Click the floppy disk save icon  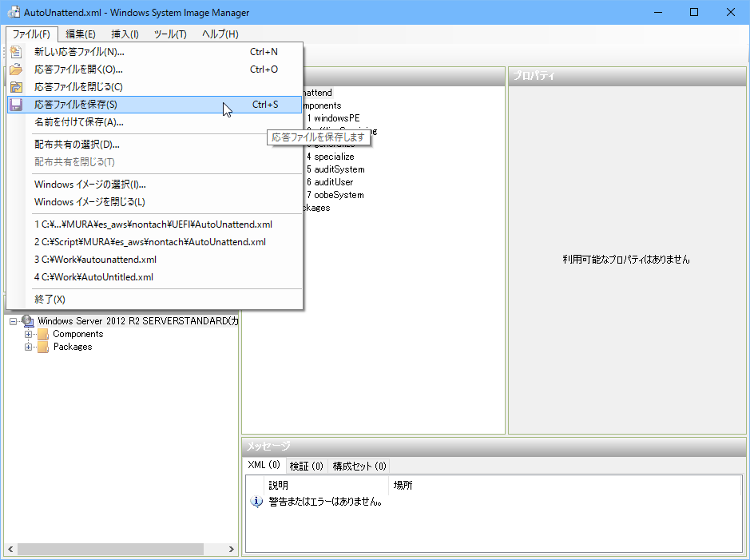coord(16,105)
